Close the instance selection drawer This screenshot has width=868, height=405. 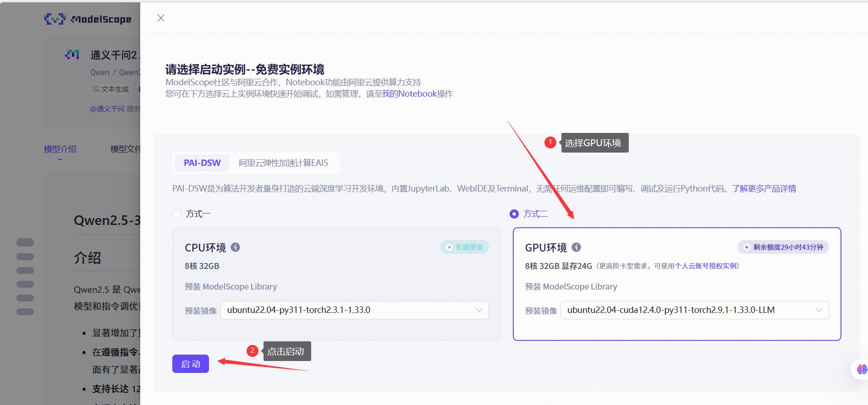[161, 18]
